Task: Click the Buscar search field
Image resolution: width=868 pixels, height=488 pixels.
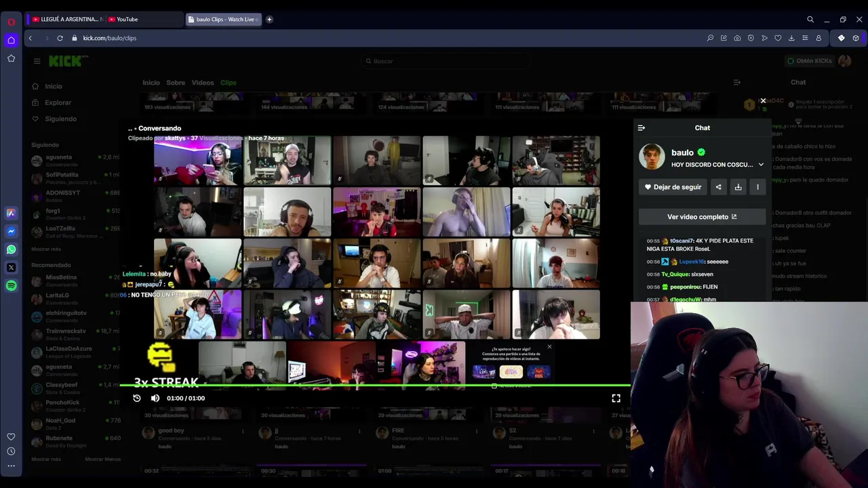Action: 444,61
